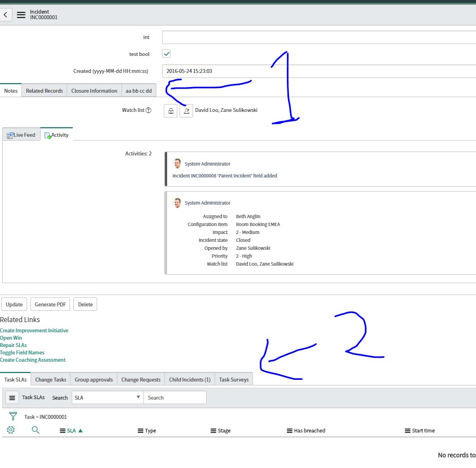Click the Update button
Screen dimensions: 476x468
(14, 304)
